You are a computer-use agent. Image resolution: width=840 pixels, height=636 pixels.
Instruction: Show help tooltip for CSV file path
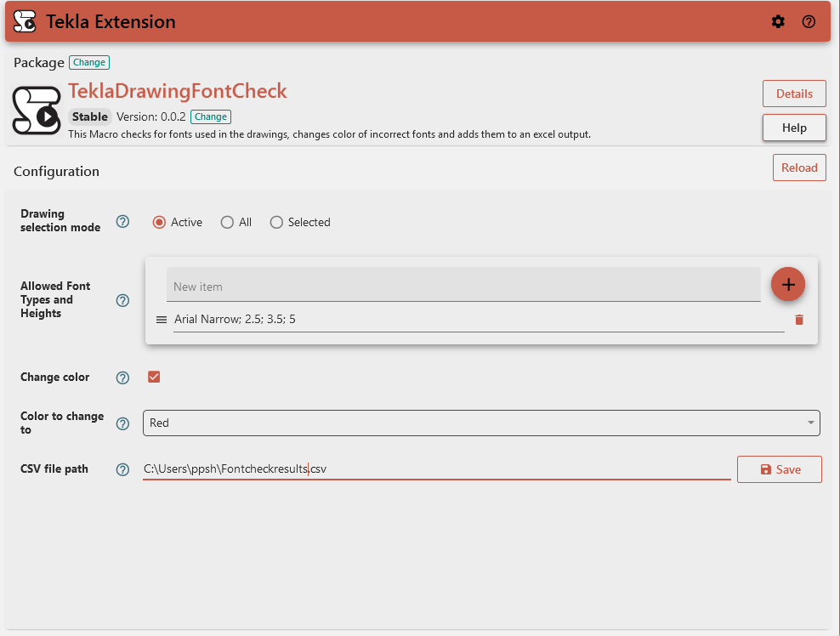(122, 469)
